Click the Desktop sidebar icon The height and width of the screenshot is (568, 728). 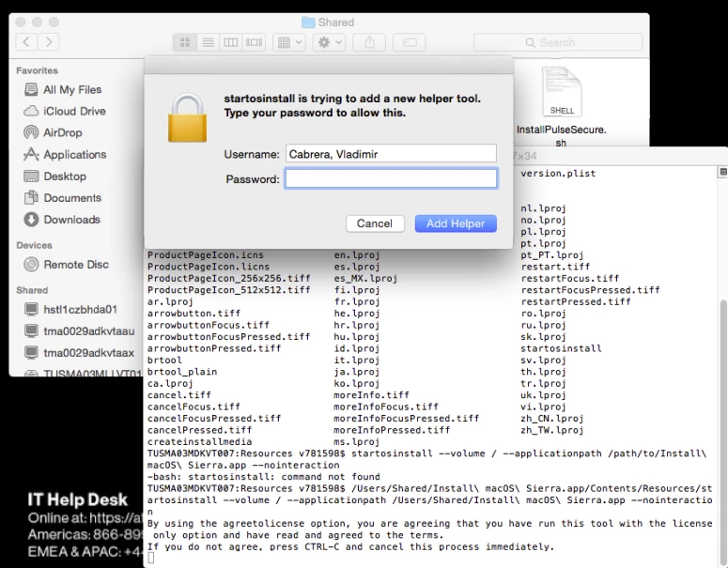[31, 176]
